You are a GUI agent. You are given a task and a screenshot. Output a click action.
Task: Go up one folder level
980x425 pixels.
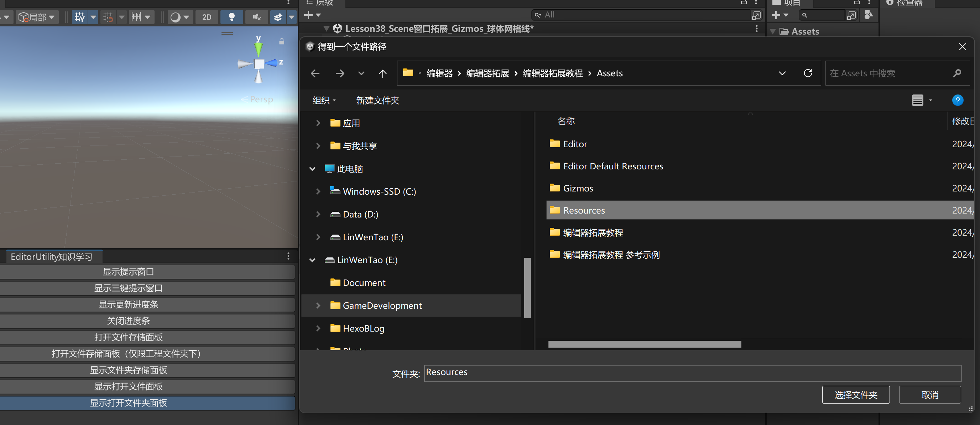coord(382,73)
